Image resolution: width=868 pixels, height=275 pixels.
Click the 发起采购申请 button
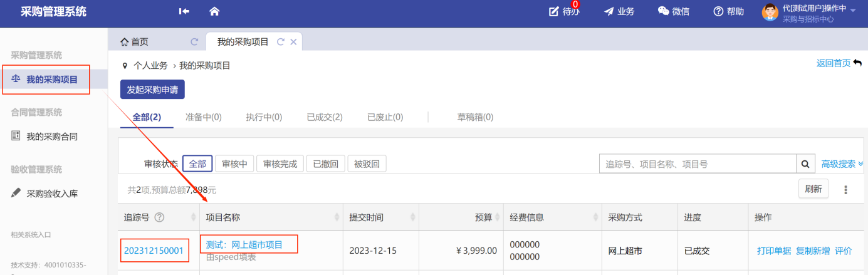tap(152, 90)
